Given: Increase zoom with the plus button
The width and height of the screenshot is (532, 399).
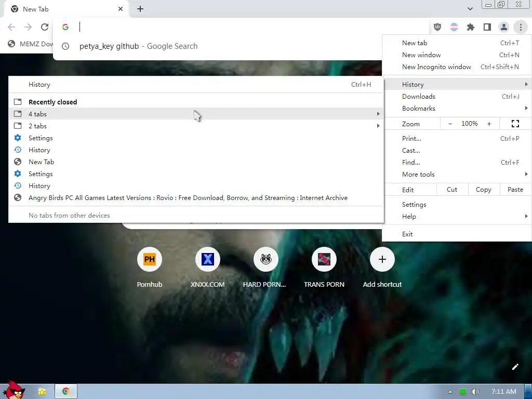Looking at the screenshot, I should pos(489,124).
